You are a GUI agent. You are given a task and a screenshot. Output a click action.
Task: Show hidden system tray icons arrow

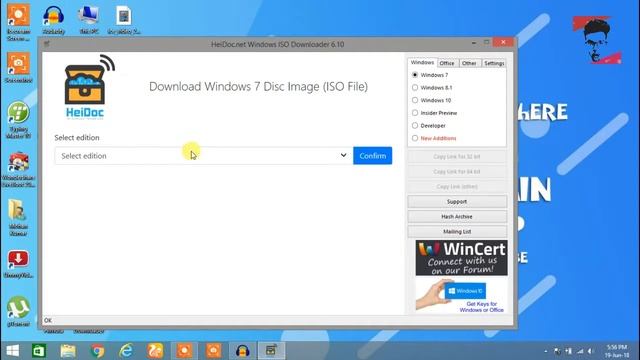click(546, 351)
